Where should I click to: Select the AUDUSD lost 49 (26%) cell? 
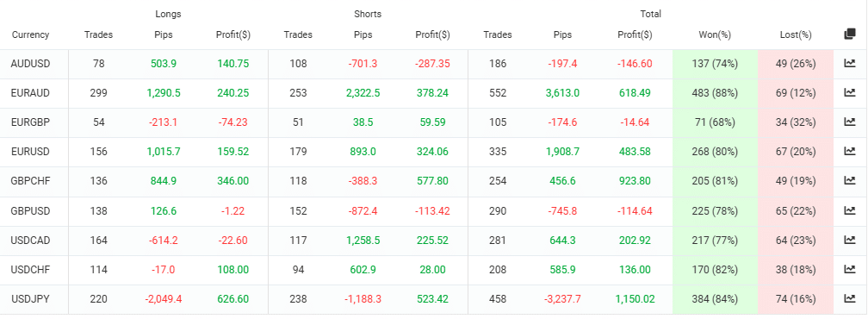(796, 64)
